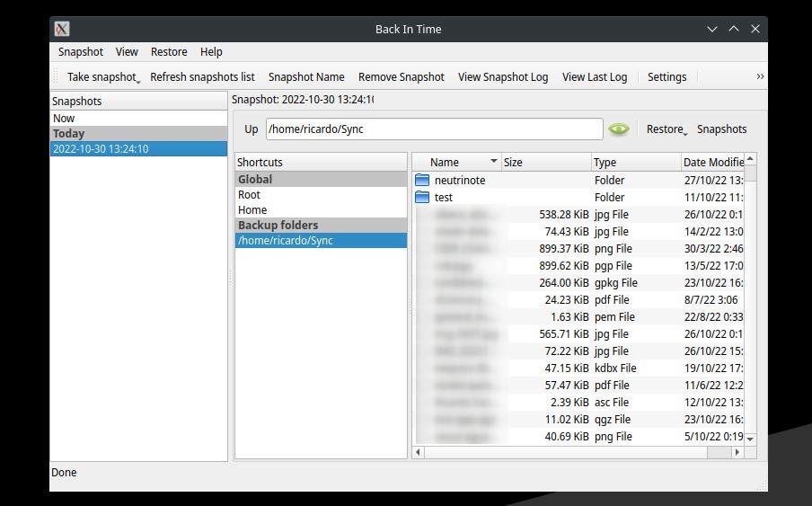
Task: Select Now in the snapshots list
Action: point(139,118)
